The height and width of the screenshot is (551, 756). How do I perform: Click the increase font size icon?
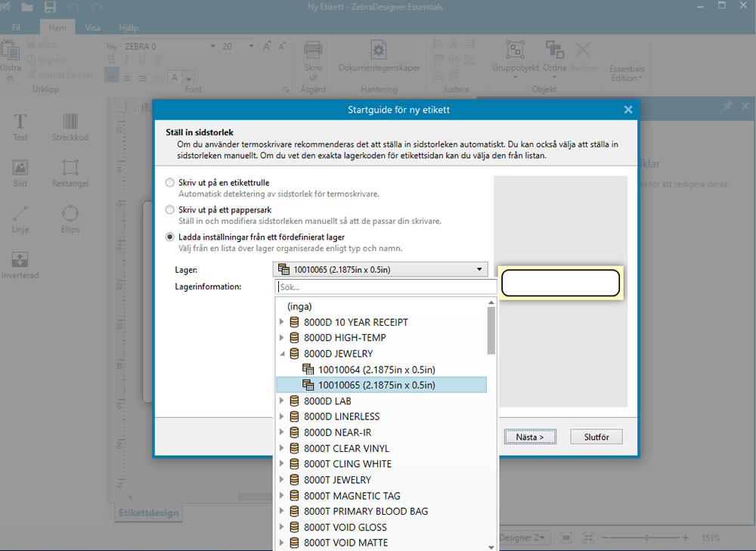click(x=267, y=46)
